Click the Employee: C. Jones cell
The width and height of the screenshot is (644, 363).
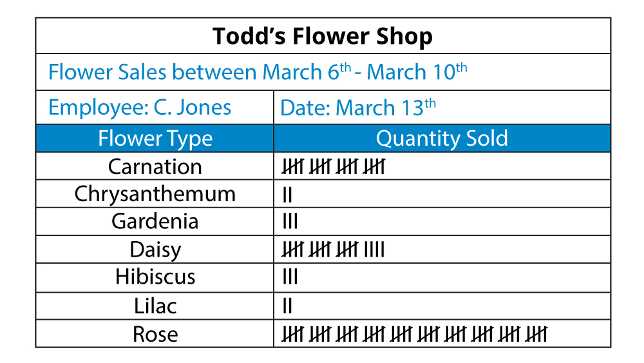click(140, 107)
